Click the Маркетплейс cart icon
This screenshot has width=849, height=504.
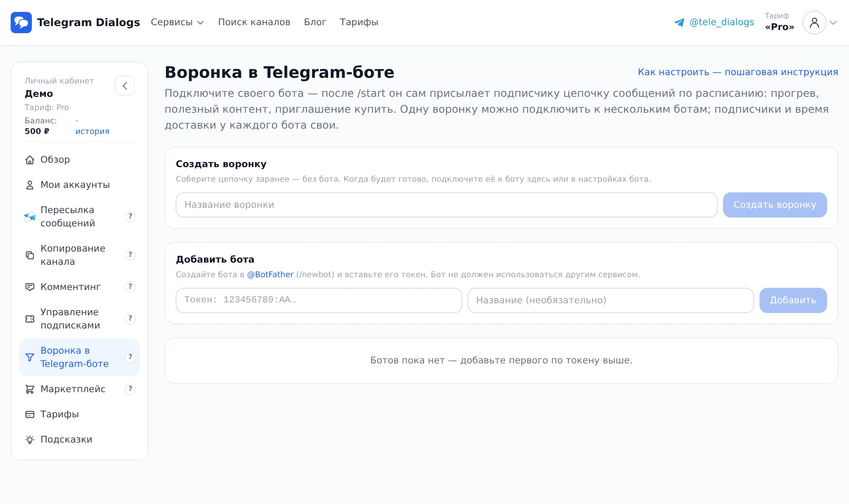coord(30,389)
